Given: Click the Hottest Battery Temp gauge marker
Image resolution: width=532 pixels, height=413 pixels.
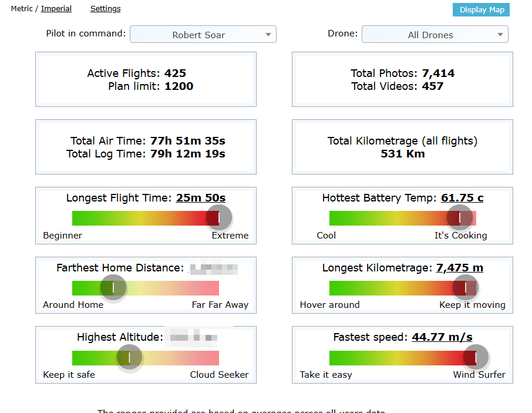Looking at the screenshot, I should coord(460,218).
